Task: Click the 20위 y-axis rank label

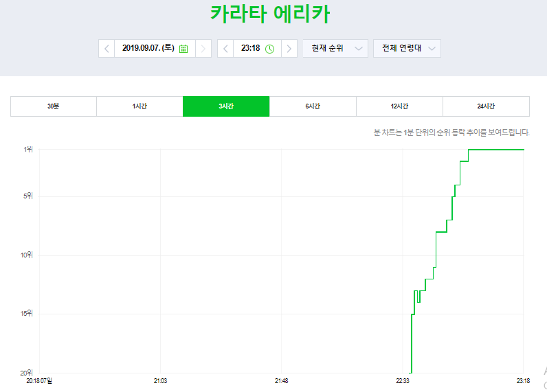Action: [27, 373]
